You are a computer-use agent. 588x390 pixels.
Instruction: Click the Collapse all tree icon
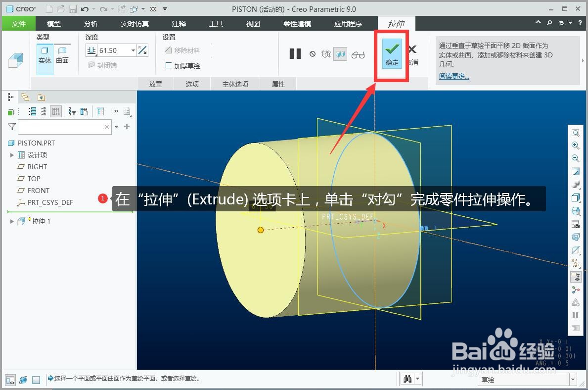pyautogui.click(x=44, y=111)
